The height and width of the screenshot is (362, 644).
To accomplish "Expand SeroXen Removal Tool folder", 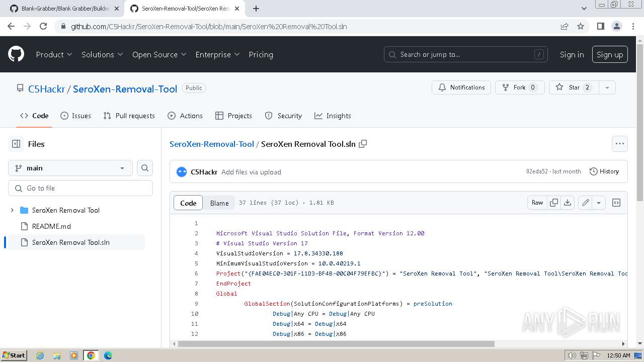I will coord(12,210).
